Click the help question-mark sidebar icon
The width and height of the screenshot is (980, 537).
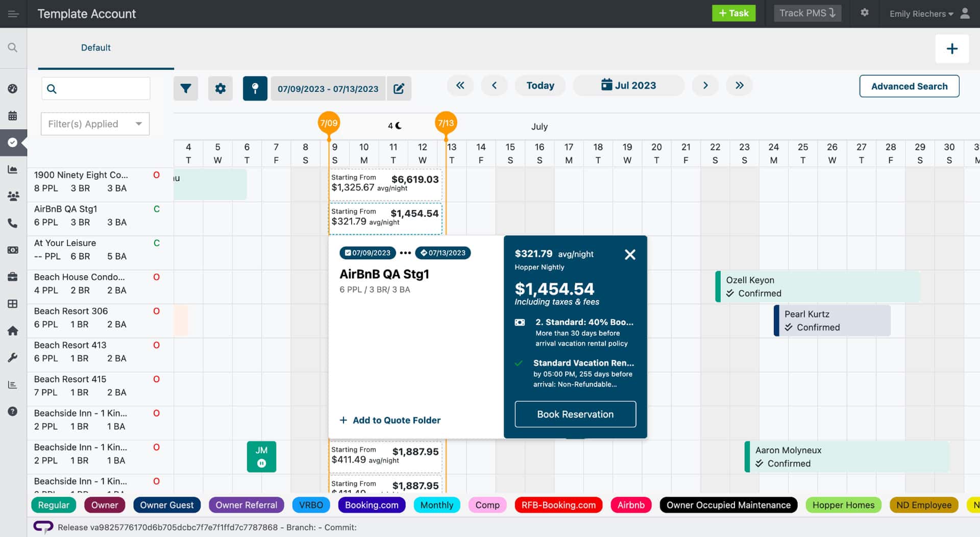[13, 411]
